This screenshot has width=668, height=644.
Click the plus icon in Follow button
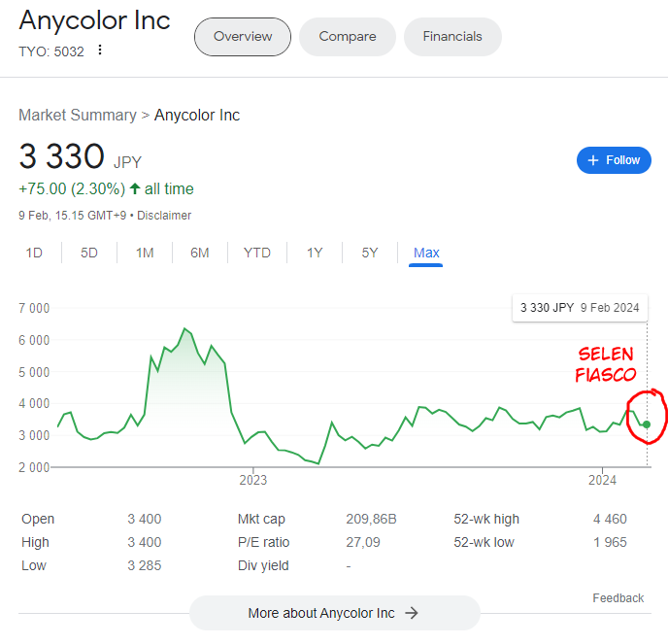coord(593,160)
